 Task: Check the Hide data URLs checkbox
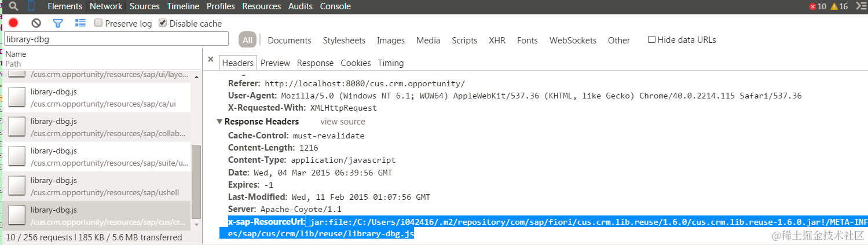point(651,40)
